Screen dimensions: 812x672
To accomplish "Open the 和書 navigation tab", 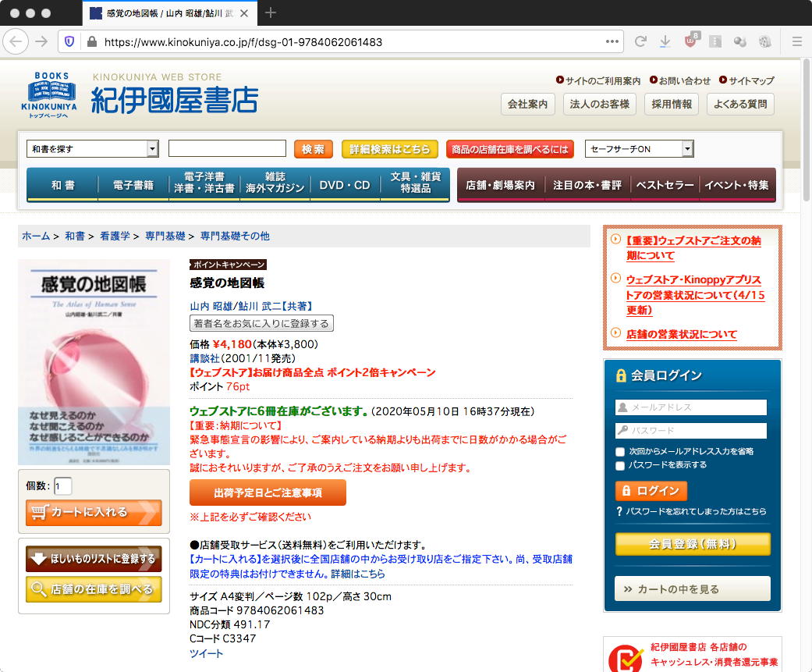I will coord(62,185).
